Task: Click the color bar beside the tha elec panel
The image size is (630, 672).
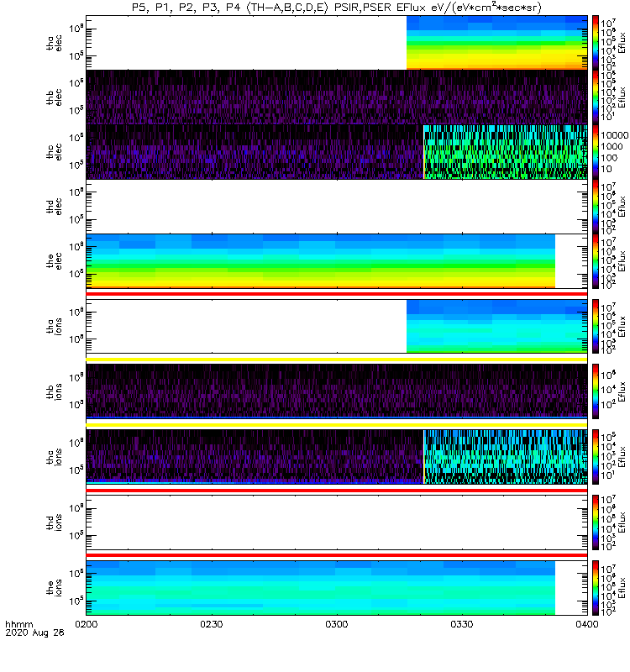Action: pyautogui.click(x=596, y=43)
